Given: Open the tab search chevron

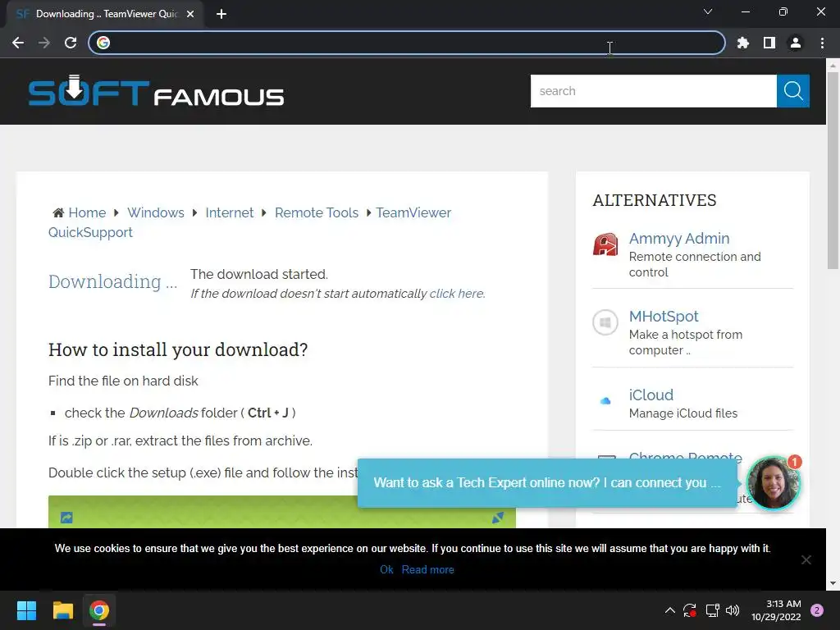Looking at the screenshot, I should 708,11.
